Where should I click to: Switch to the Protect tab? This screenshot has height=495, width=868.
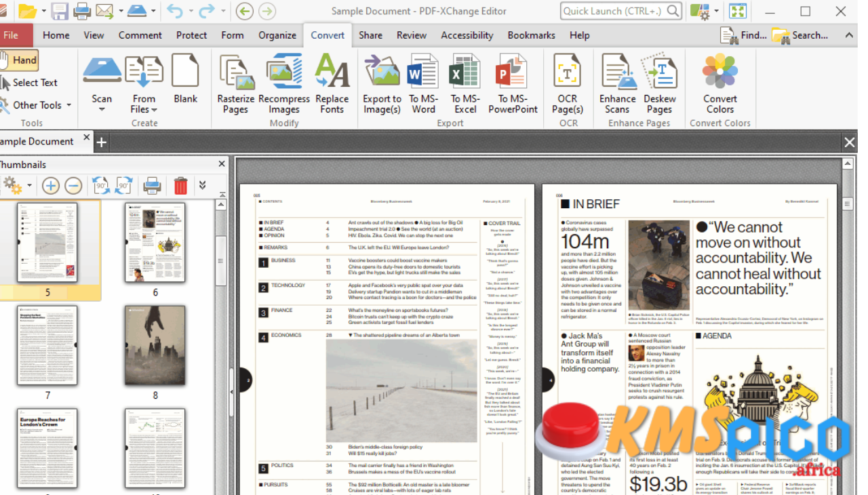click(x=192, y=35)
